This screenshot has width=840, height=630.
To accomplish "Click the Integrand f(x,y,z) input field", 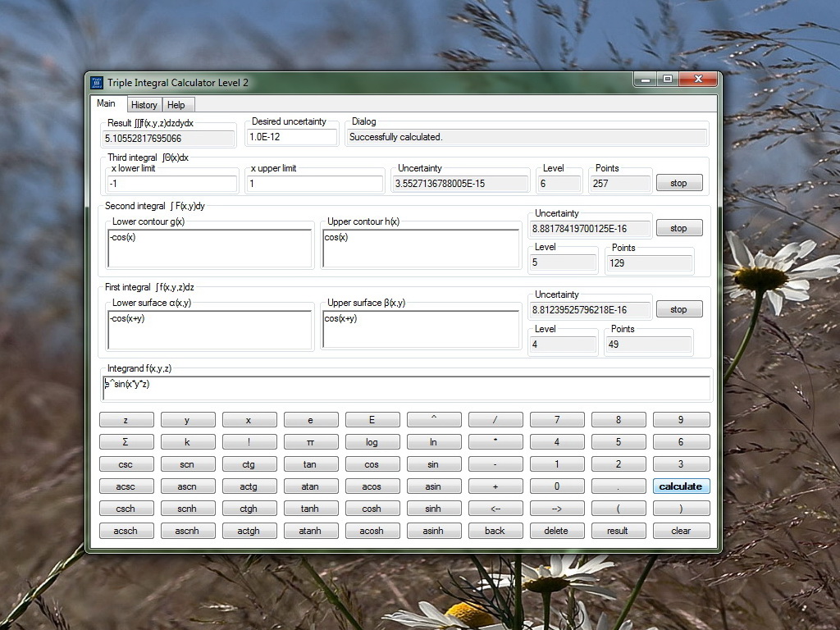I will tap(406, 388).
